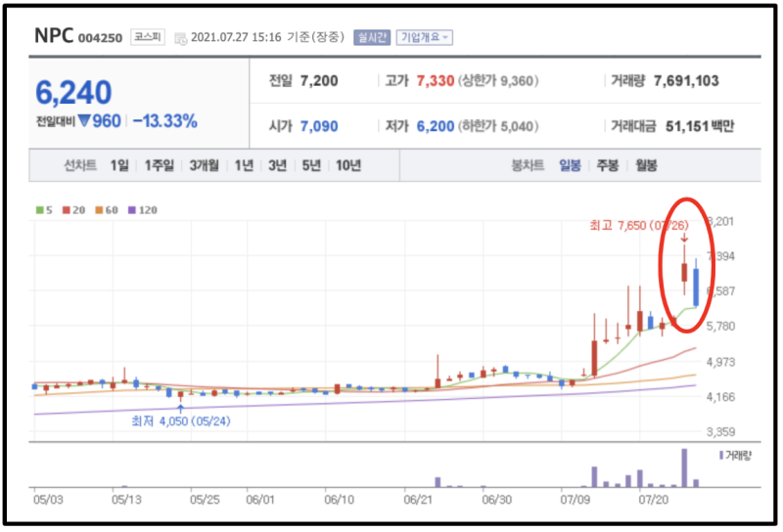Screen dimensions: 783x532
Task: Click the 하한가 5,040 lower limit text
Action: (x=498, y=126)
